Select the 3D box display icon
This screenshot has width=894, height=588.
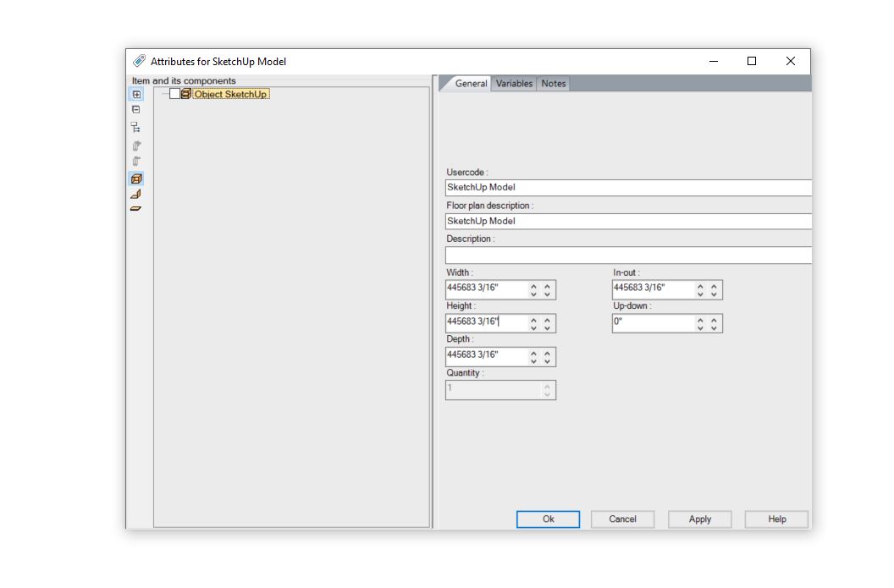pos(136,179)
